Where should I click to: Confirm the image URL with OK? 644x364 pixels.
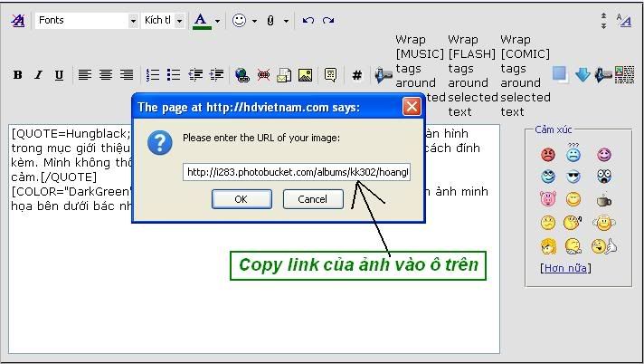click(x=241, y=199)
